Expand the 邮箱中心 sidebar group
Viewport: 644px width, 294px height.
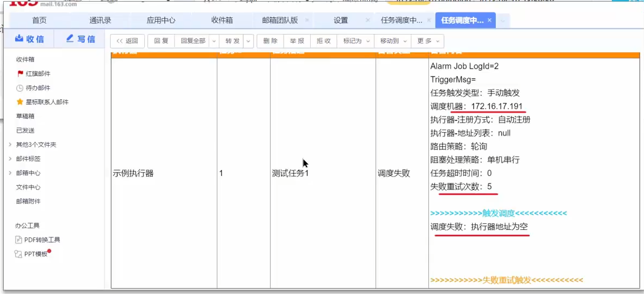[10, 173]
